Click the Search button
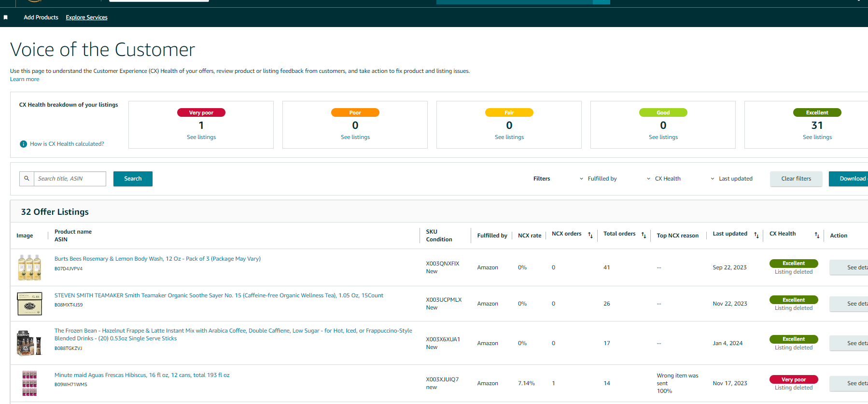Screen dimensions: 868x404 tap(133, 179)
